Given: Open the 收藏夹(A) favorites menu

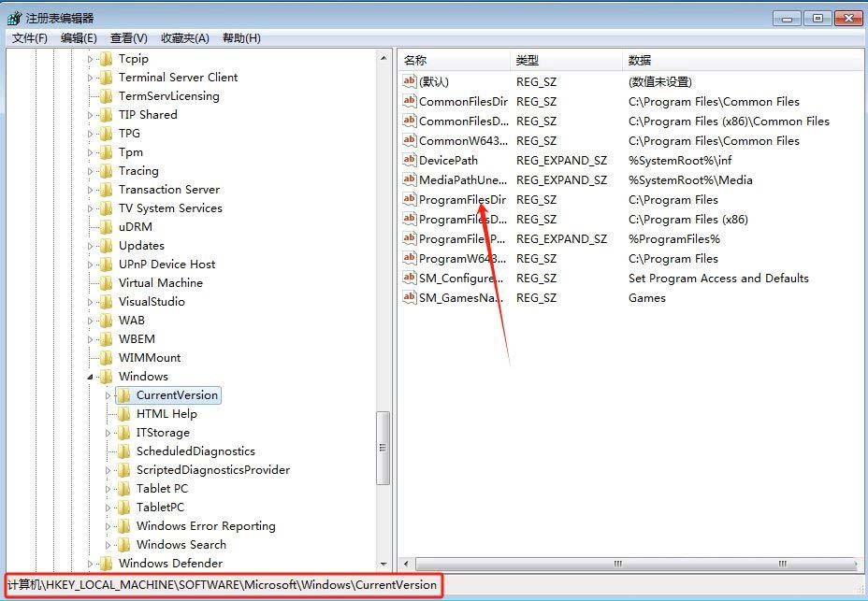Looking at the screenshot, I should (x=185, y=38).
